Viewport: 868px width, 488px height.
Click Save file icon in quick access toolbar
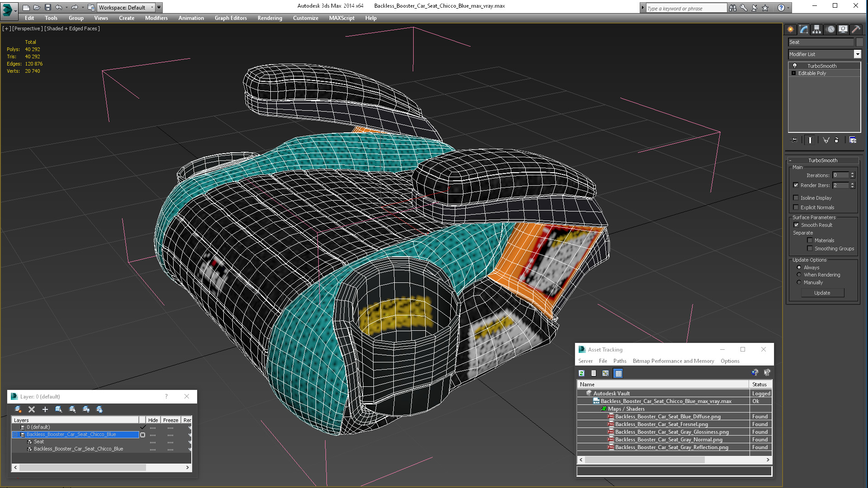pos(48,7)
